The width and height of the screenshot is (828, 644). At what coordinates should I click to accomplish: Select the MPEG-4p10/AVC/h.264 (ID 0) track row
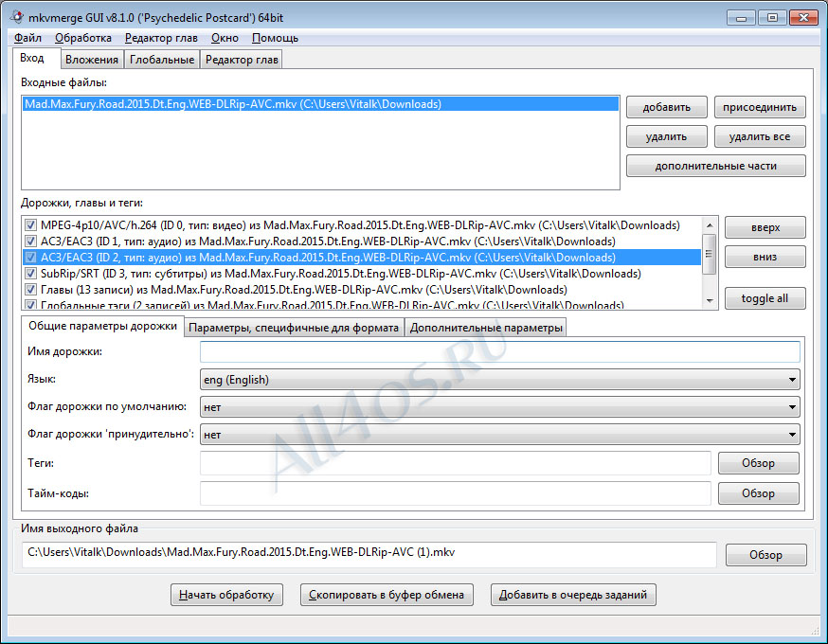coord(360,225)
